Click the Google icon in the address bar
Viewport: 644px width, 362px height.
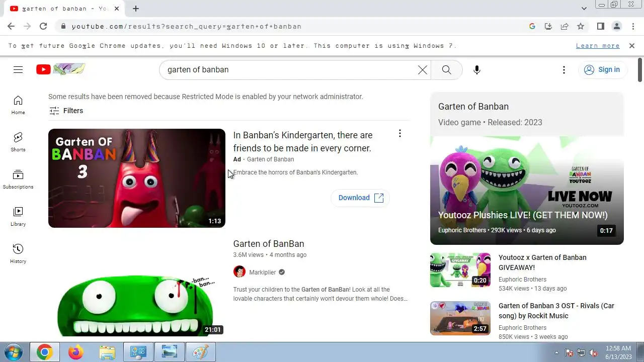click(532, 26)
